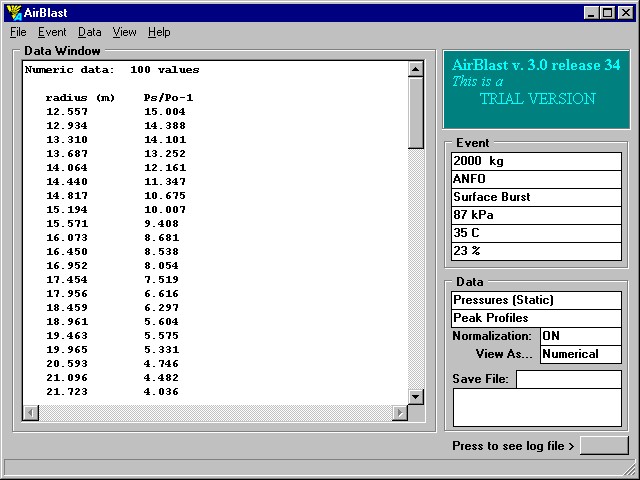Select the 87 kPa pressure field
The image size is (640, 480).
pyautogui.click(x=536, y=215)
